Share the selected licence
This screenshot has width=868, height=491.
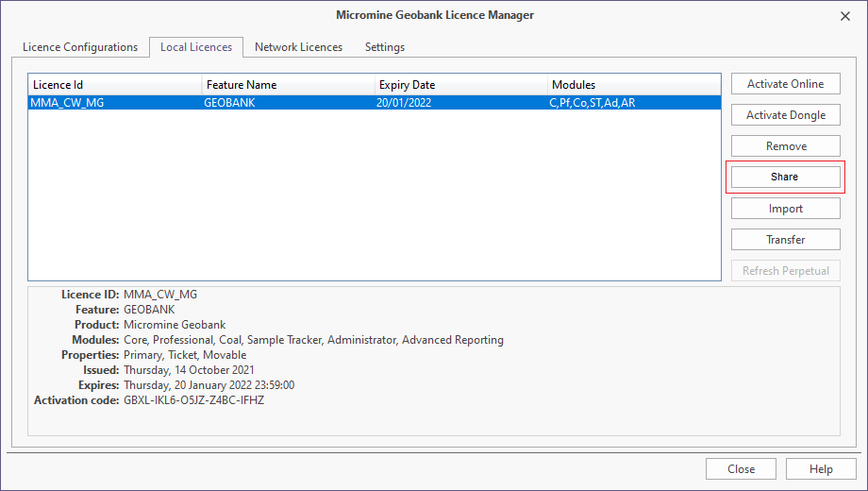coord(786,177)
